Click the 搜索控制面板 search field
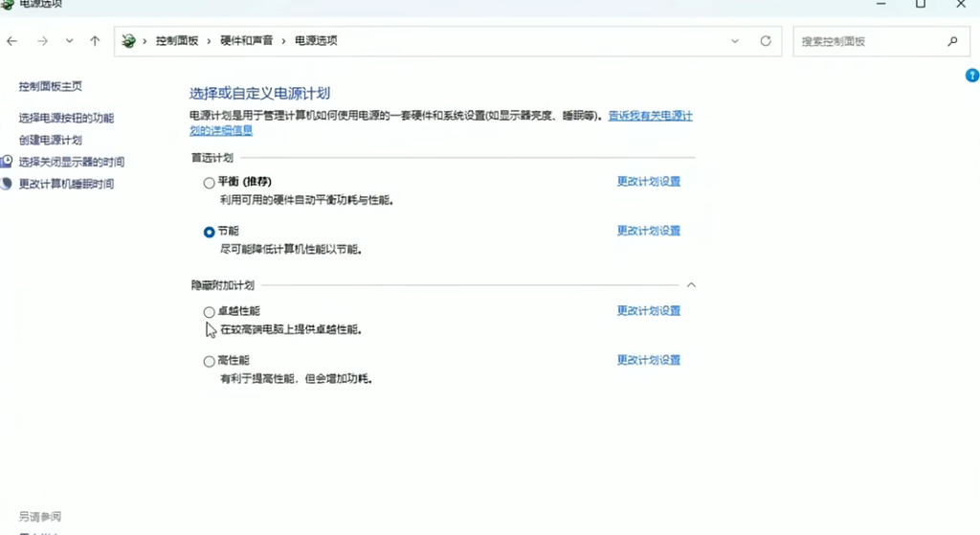 [x=866, y=41]
